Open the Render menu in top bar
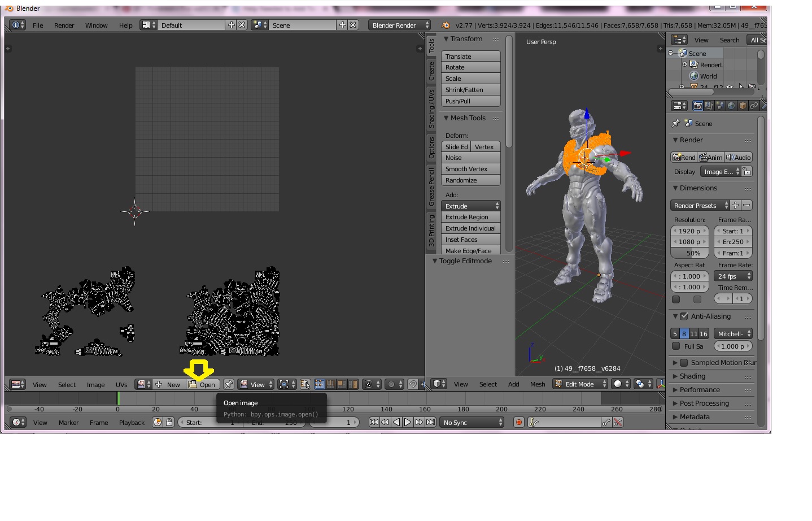812x521 pixels. [64, 25]
